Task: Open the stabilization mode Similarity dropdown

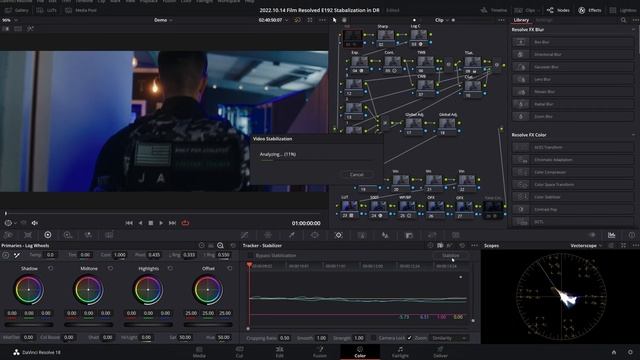Action: tap(448, 338)
